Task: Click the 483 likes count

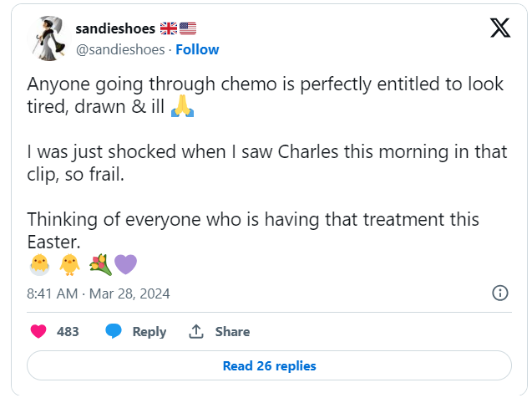Action: pyautogui.click(x=68, y=332)
